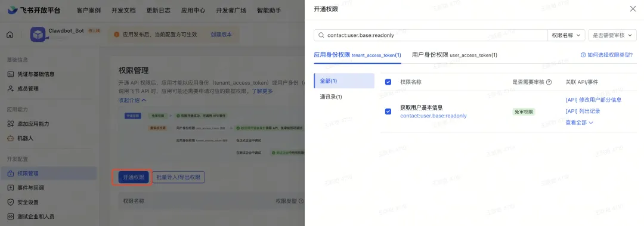Open 应用中心 in top navigation

pyautogui.click(x=193, y=10)
